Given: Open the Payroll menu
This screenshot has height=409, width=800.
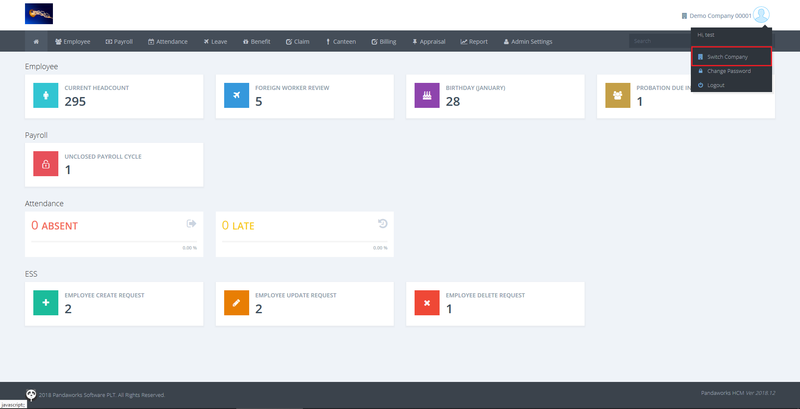Looking at the screenshot, I should [x=119, y=42].
